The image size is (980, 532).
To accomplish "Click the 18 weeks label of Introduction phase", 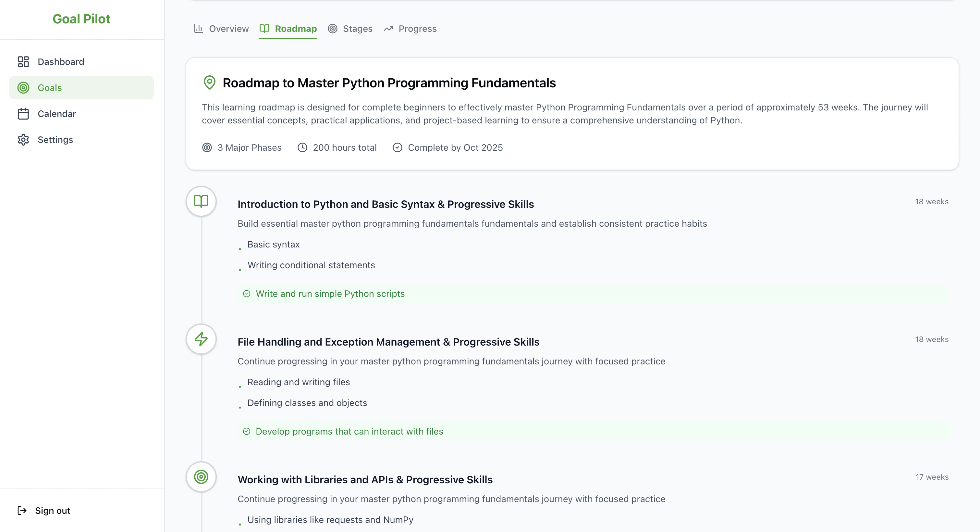I will 932,201.
